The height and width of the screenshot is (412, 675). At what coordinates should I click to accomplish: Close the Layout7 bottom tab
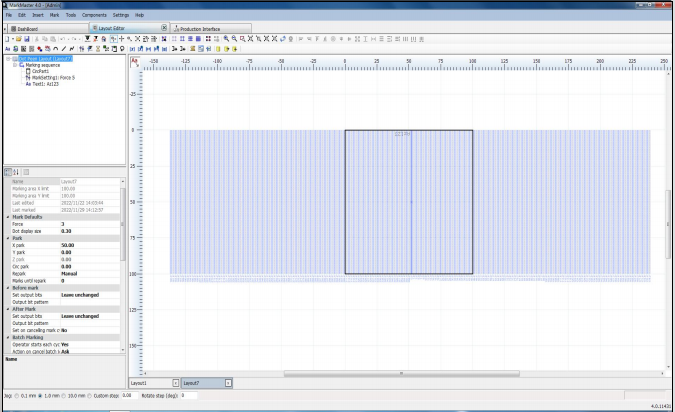coord(228,383)
